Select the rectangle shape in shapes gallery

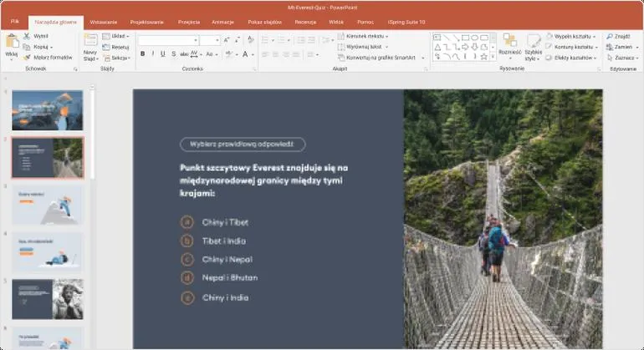click(x=465, y=38)
